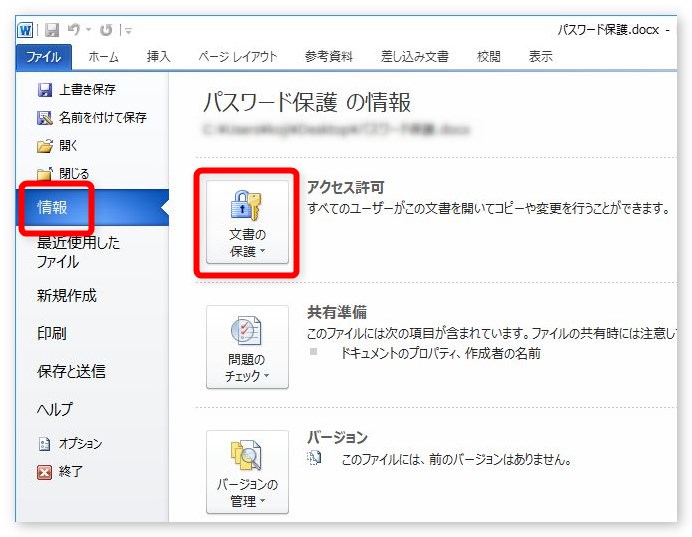Switch to the 表示 tab
The width and height of the screenshot is (692, 537).
541,56
